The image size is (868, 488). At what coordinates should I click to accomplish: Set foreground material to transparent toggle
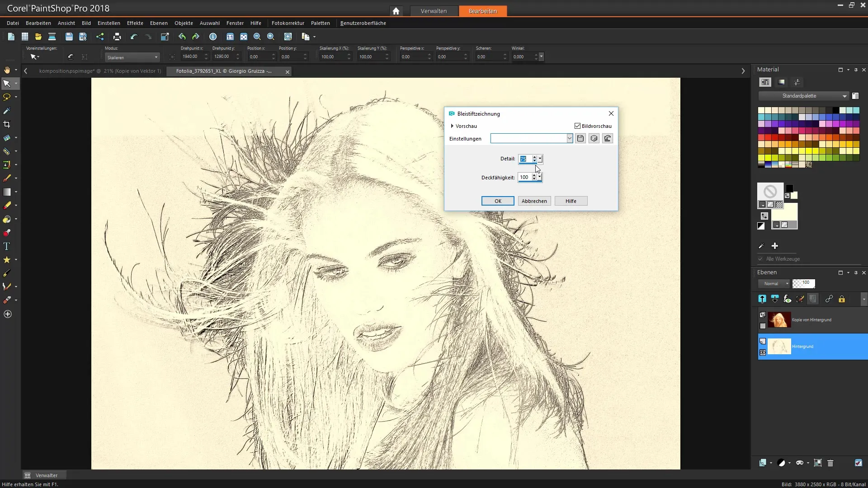[779, 205]
